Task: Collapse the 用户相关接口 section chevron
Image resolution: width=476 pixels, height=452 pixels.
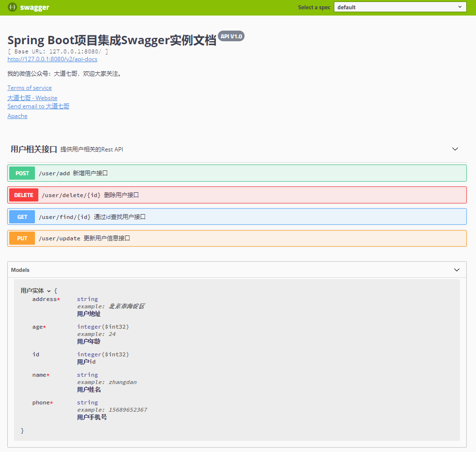Action: point(455,149)
